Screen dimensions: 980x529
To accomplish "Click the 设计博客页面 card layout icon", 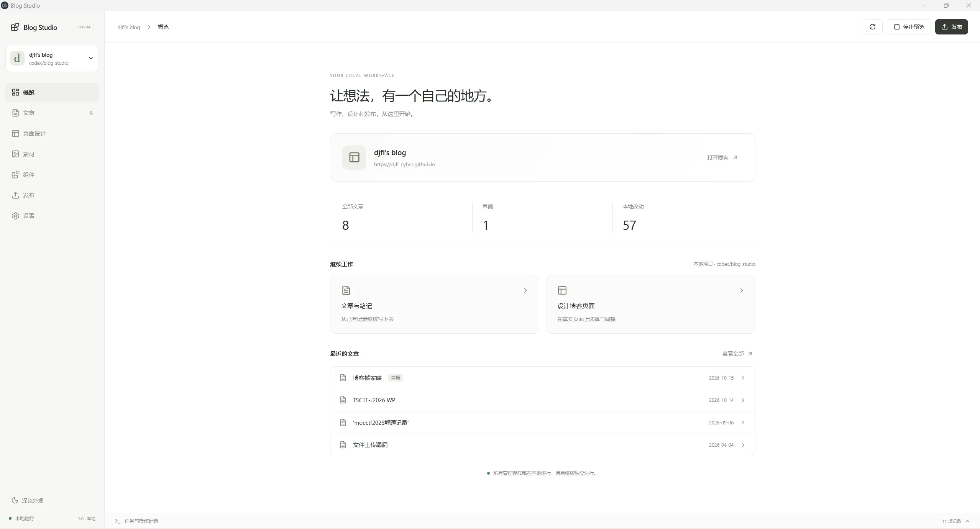I will click(562, 290).
